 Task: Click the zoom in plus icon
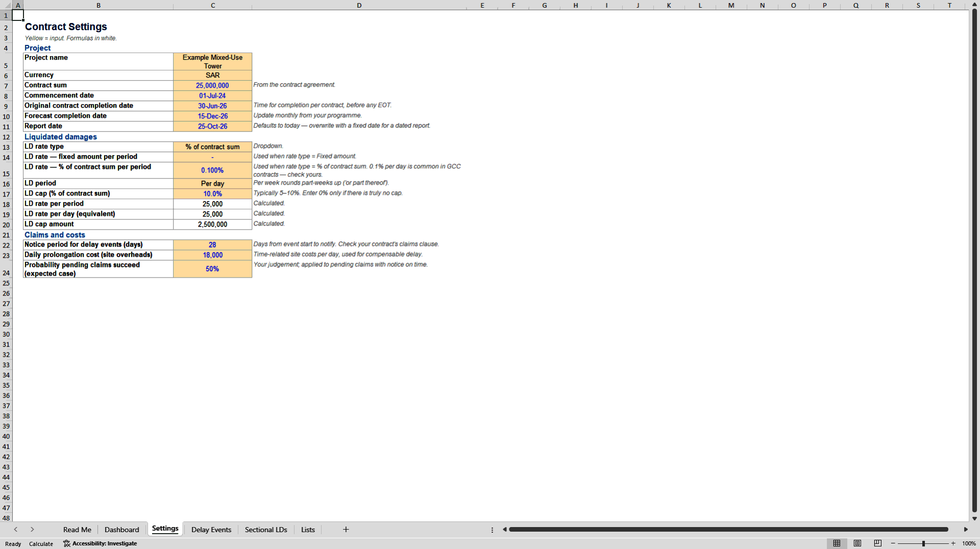(953, 543)
